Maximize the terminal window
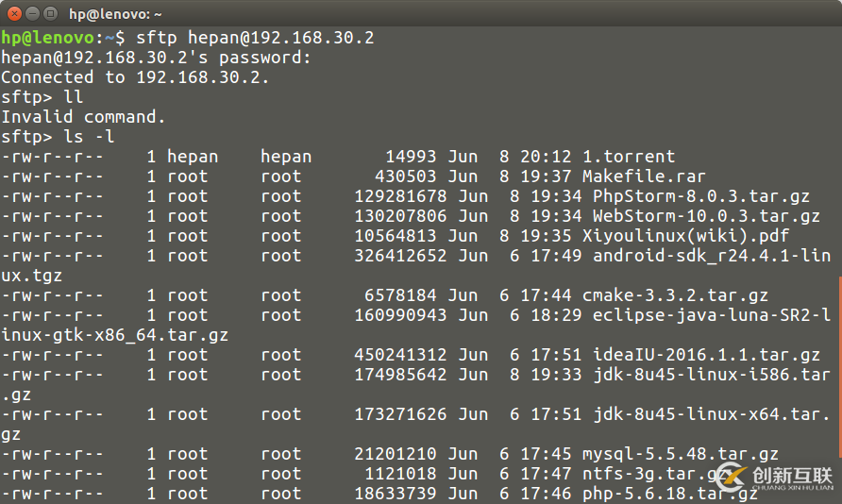This screenshot has width=842, height=504. 48,13
